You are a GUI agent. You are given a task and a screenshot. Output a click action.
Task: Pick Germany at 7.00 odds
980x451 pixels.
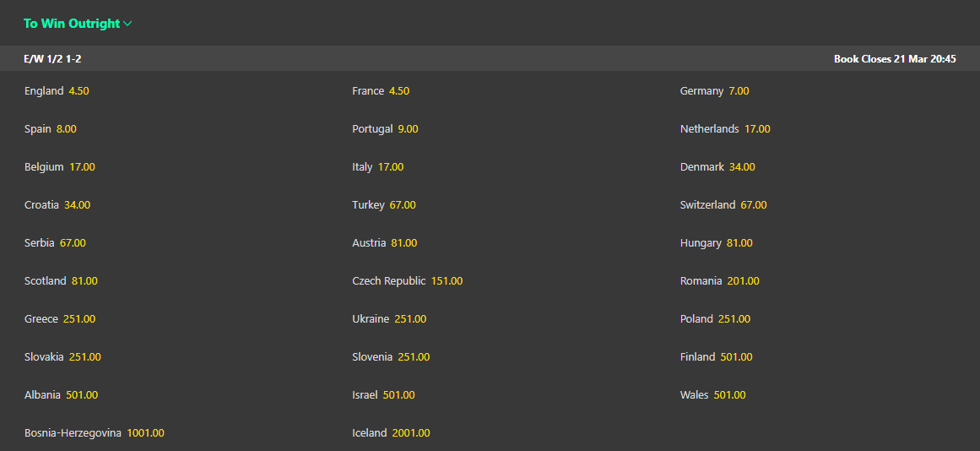[714, 91]
